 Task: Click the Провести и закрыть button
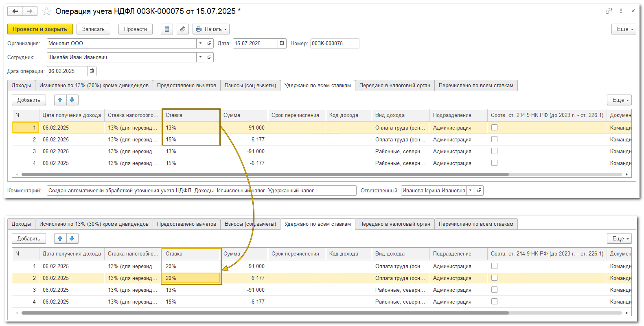[x=40, y=29]
